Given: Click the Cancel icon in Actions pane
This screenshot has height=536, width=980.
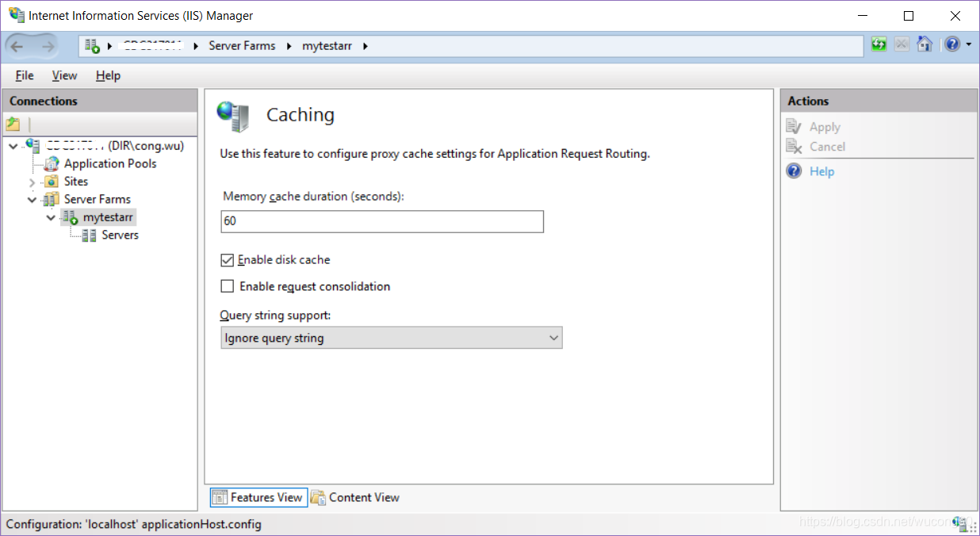Looking at the screenshot, I should coord(794,146).
